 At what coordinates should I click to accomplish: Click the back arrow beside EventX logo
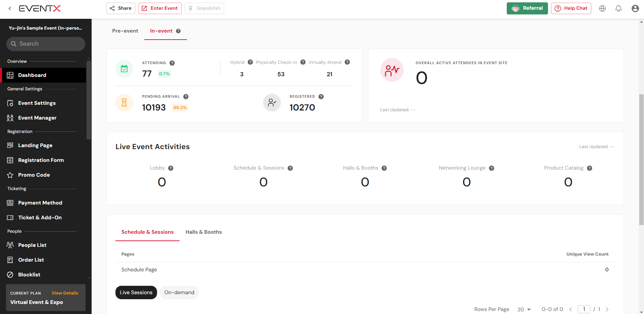point(10,8)
